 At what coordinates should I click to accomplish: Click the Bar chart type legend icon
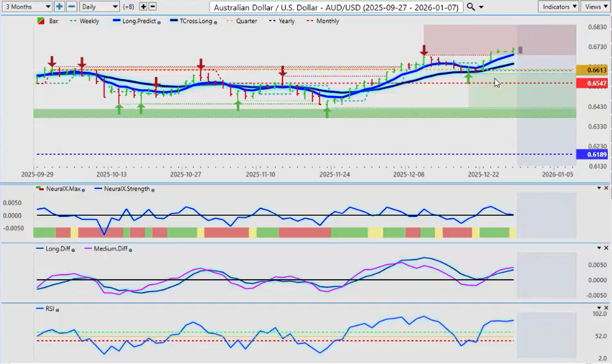pyautogui.click(x=41, y=21)
